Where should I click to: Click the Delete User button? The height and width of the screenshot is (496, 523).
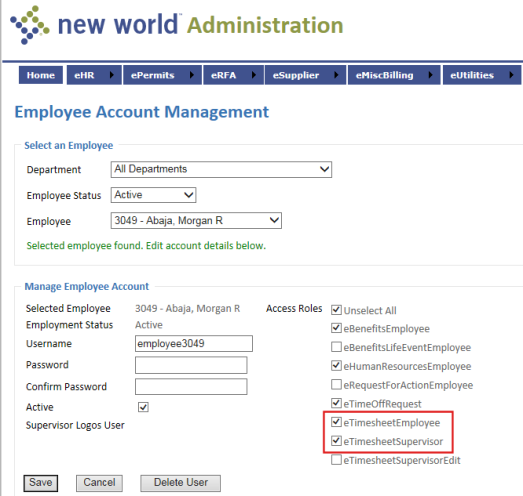(x=180, y=483)
